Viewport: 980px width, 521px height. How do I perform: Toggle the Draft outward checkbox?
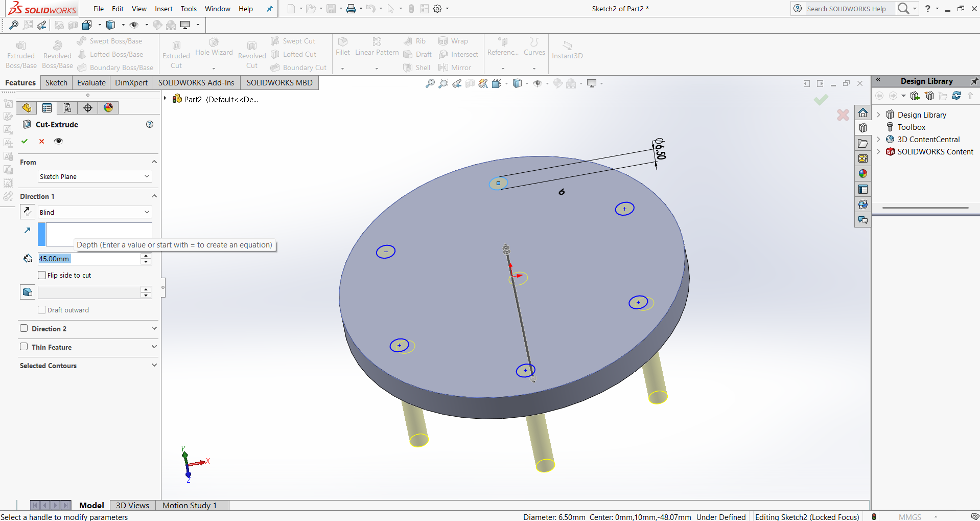coord(42,310)
